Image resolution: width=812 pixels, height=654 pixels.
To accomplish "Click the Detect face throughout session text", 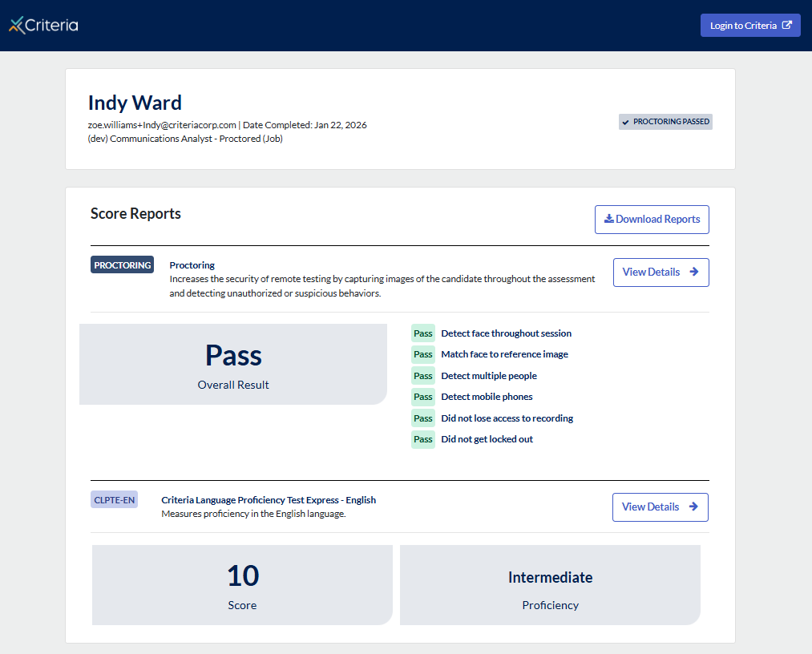I will (507, 333).
